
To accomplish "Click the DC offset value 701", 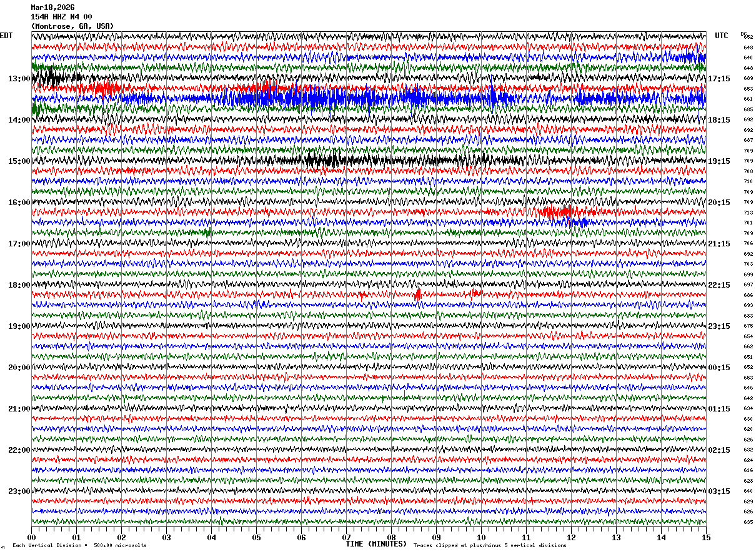I will pos(748,223).
